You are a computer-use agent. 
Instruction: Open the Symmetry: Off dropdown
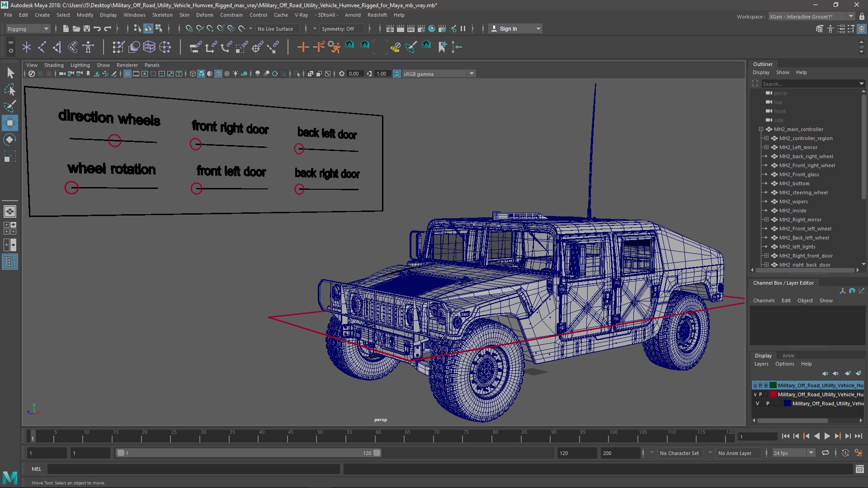coord(342,28)
